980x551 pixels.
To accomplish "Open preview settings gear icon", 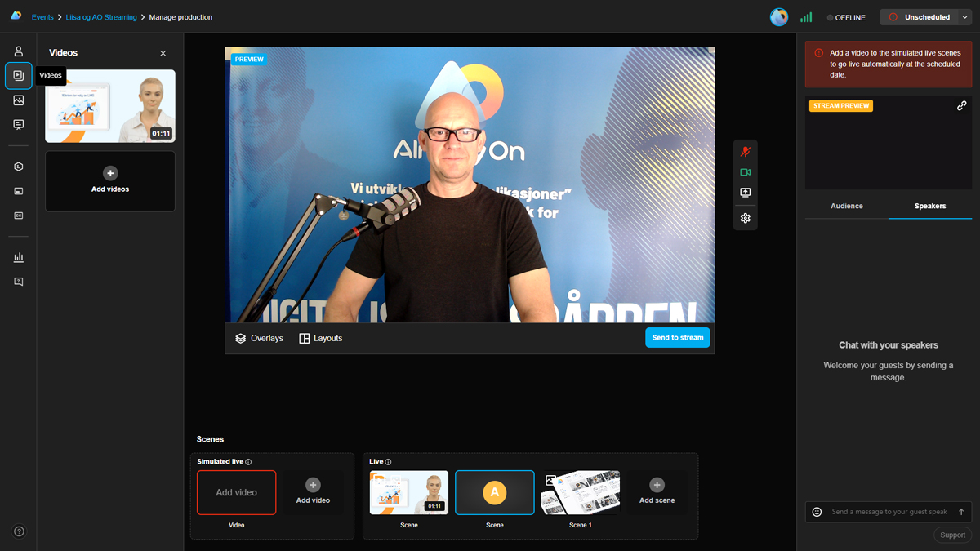I will 746,218.
